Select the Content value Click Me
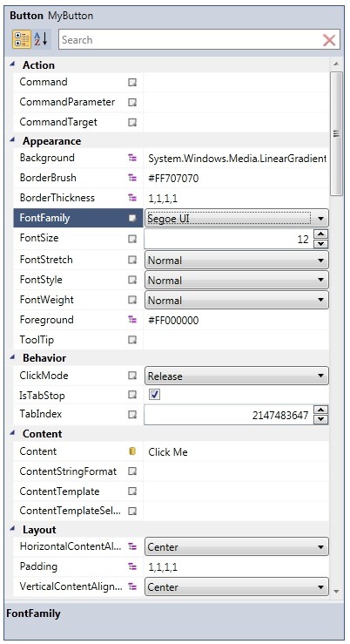 (x=168, y=452)
